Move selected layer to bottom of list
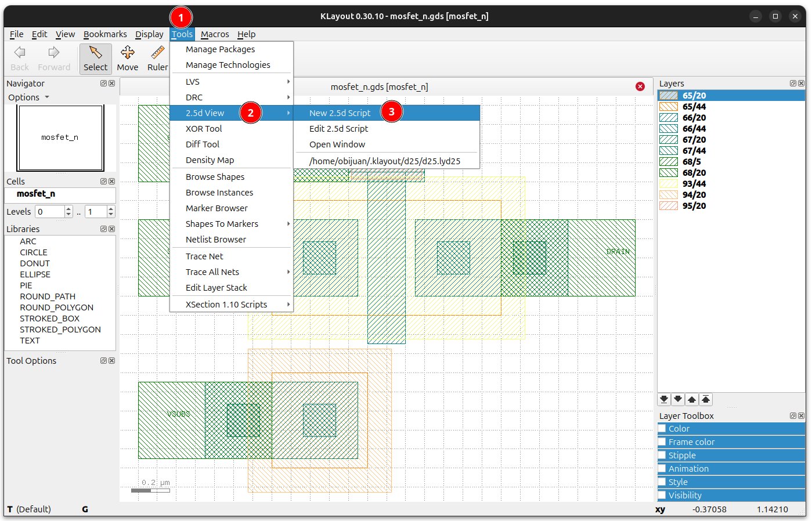812x521 pixels. click(x=664, y=399)
